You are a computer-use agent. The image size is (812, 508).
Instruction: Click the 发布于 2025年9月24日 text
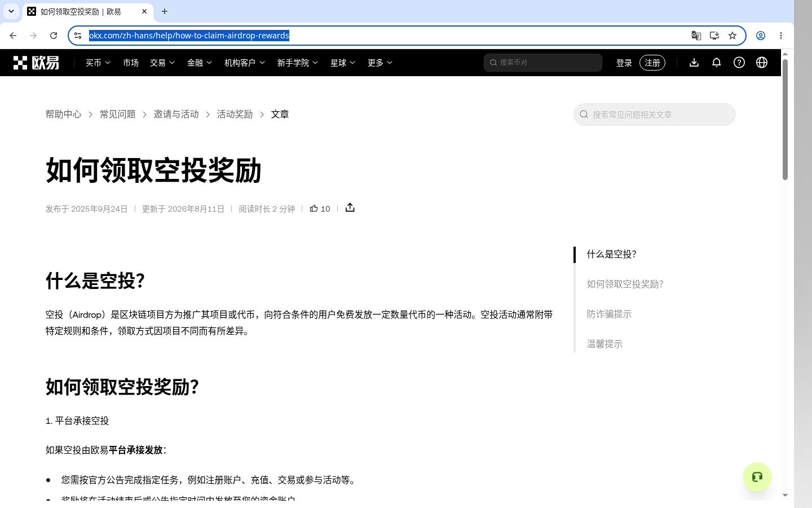87,209
